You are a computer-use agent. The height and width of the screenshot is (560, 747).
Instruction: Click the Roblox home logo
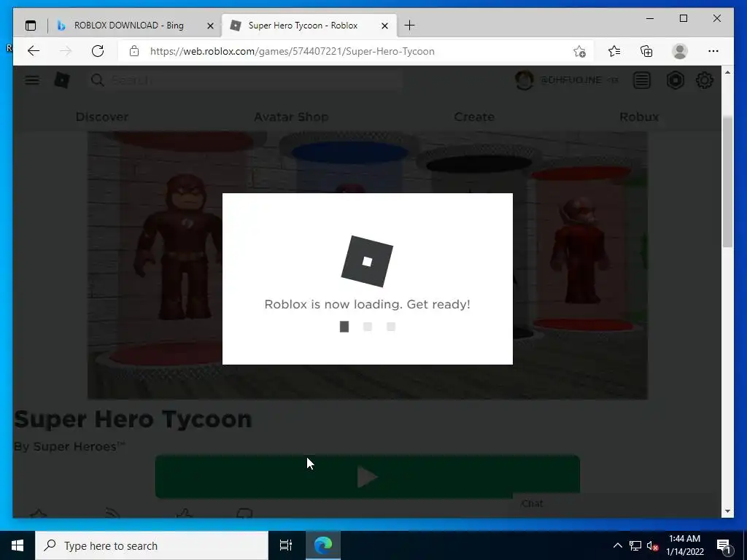pos(62,80)
